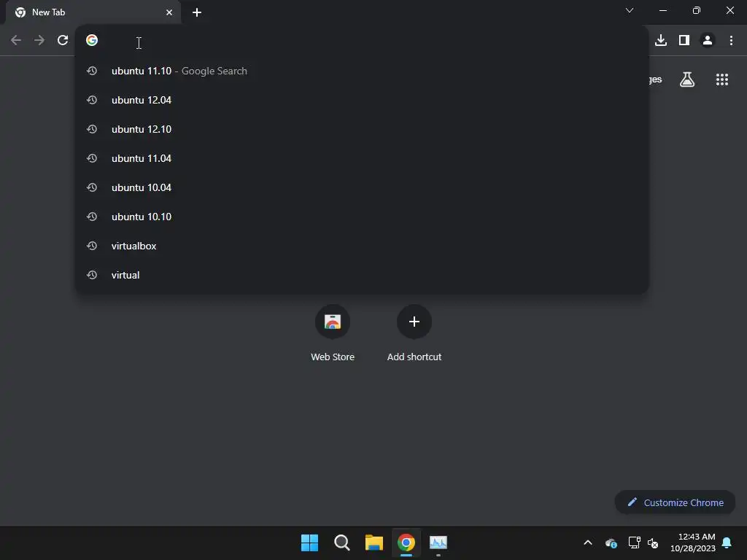Choose suggestion ubuntu 12.10
This screenshot has width=747, height=560.
click(x=362, y=129)
